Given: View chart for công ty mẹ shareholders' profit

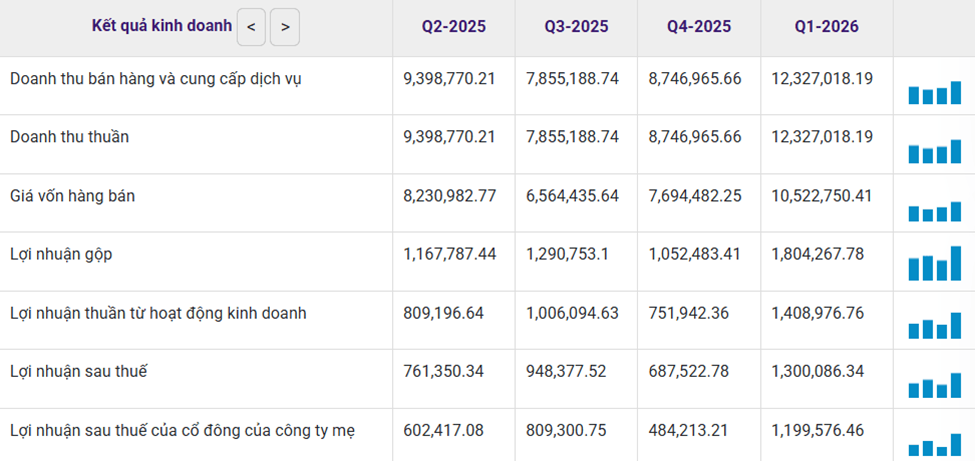Looking at the screenshot, I should (x=935, y=445).
